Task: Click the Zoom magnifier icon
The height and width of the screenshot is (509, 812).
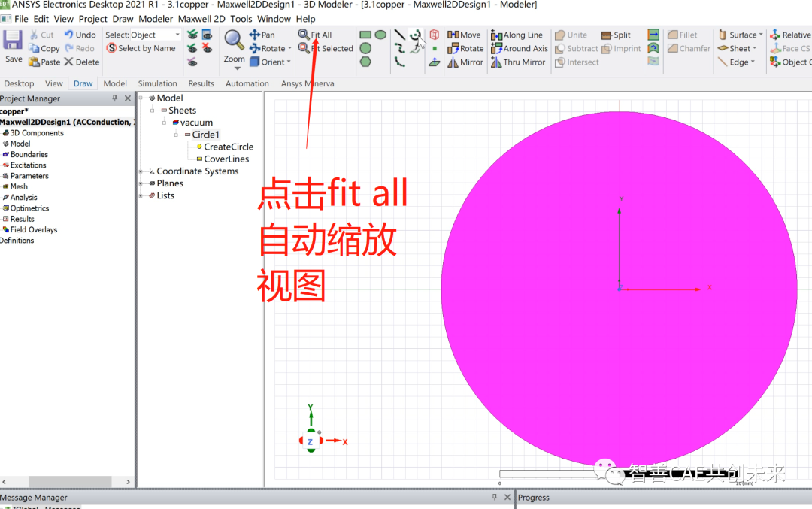Action: point(233,37)
